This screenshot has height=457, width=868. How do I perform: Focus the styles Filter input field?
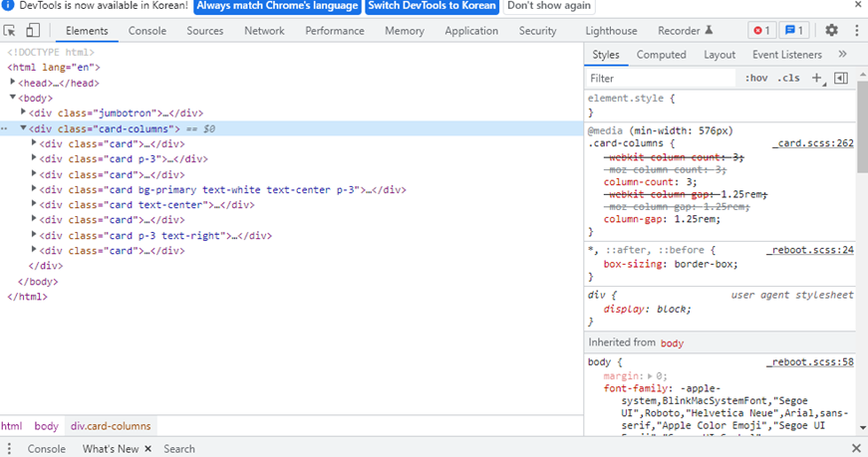coord(662,78)
